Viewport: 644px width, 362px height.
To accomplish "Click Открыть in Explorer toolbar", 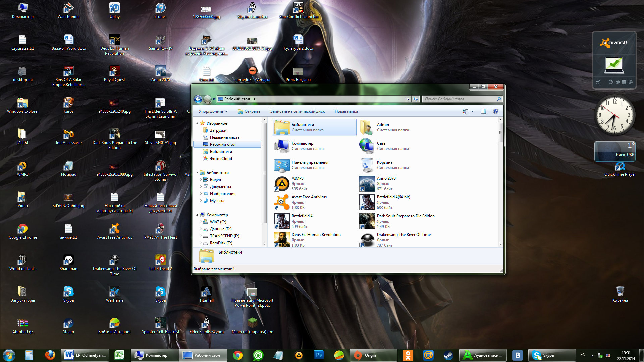I will click(x=249, y=111).
